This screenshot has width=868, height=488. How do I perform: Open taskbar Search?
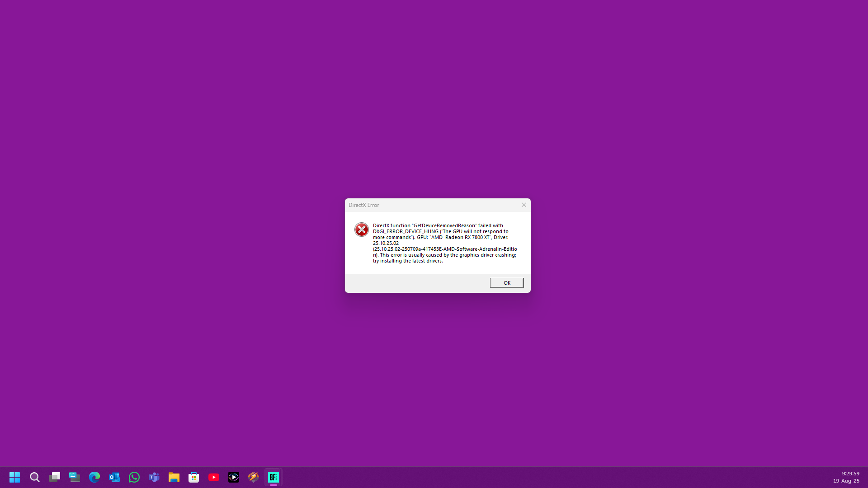click(35, 477)
